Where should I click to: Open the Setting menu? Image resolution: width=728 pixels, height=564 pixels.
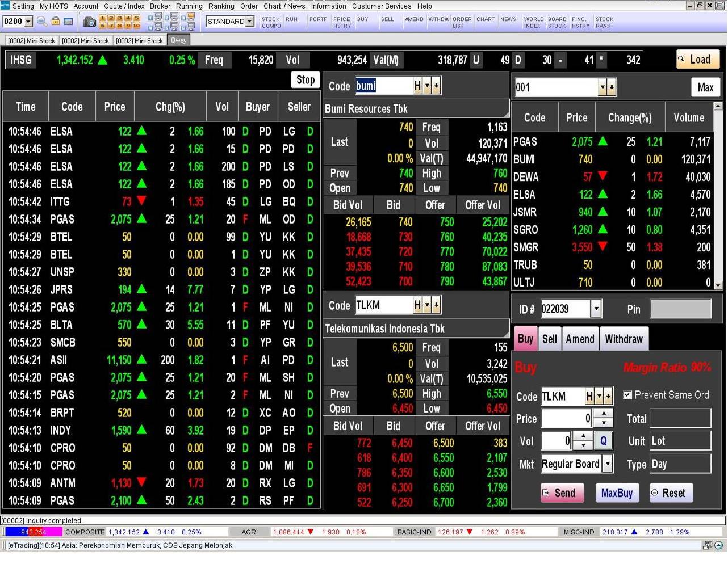(x=23, y=6)
